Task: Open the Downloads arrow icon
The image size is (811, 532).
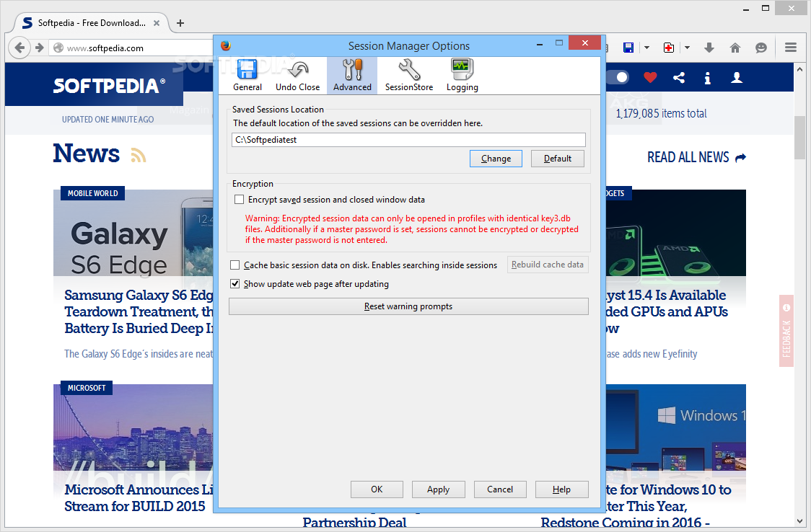Action: [x=709, y=48]
